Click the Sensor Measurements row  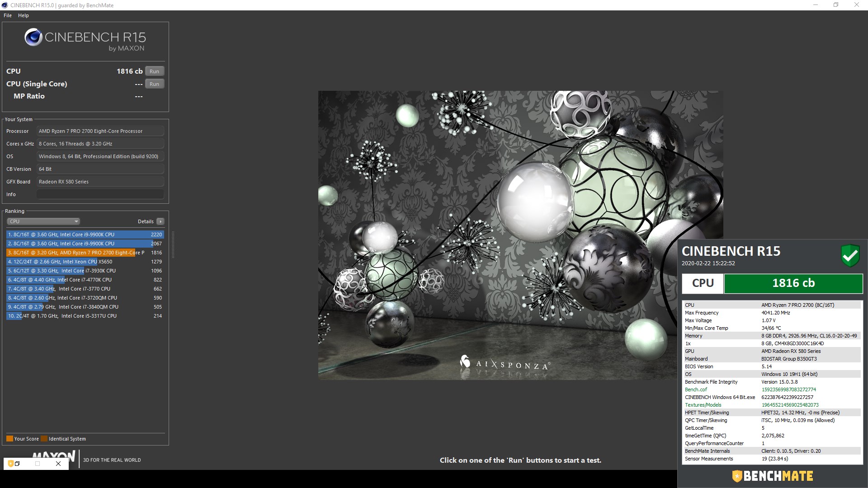pos(772,459)
